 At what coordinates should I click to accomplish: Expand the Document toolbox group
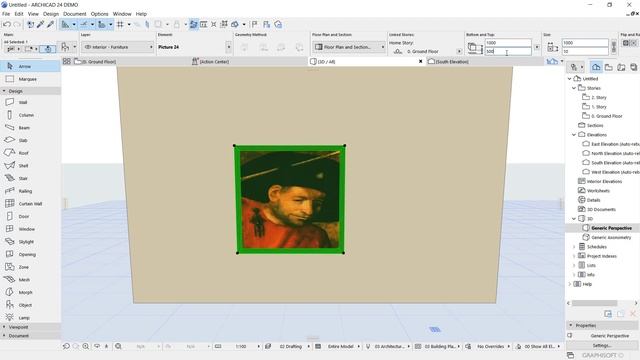click(4, 336)
